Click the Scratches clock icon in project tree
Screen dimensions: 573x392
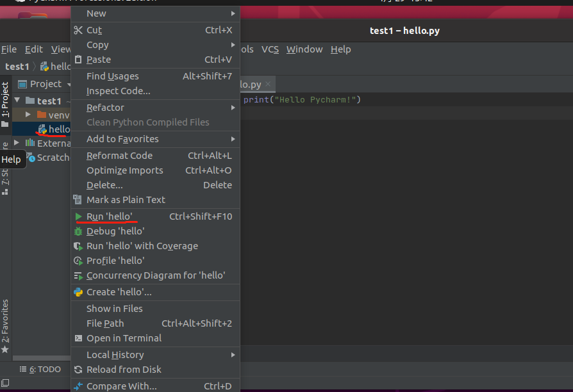click(x=31, y=158)
